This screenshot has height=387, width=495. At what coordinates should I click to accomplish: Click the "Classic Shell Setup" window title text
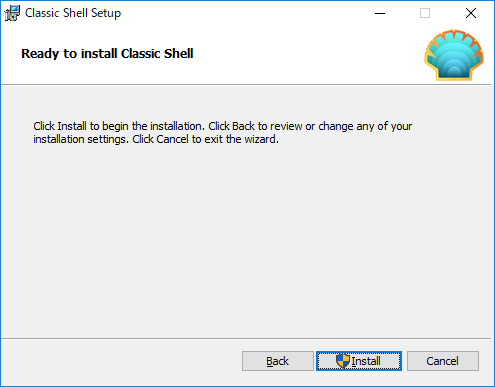point(73,13)
